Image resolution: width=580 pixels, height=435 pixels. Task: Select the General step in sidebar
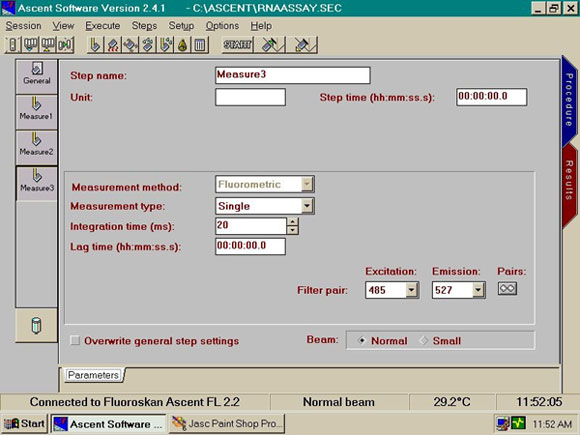pyautogui.click(x=37, y=76)
